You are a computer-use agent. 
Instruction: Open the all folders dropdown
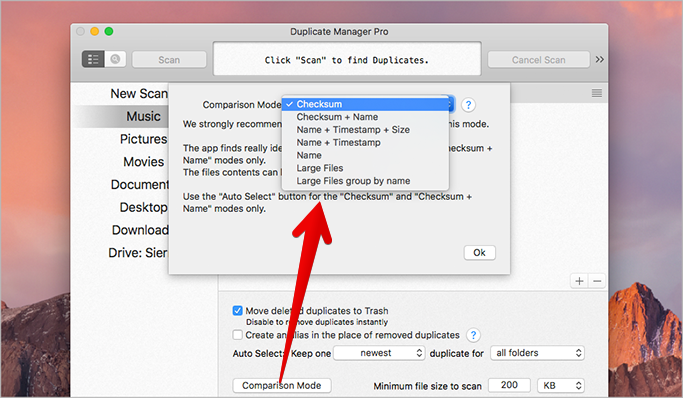[537, 353]
